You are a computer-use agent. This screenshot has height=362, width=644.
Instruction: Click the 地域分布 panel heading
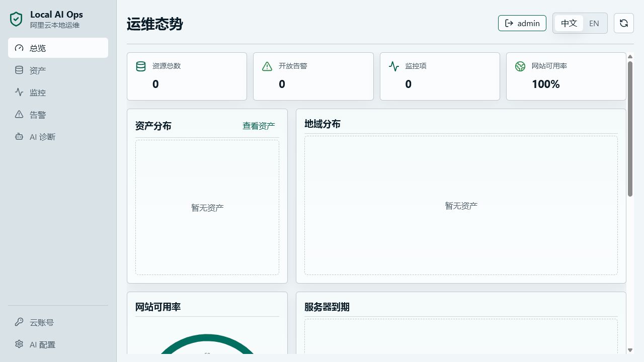point(323,124)
